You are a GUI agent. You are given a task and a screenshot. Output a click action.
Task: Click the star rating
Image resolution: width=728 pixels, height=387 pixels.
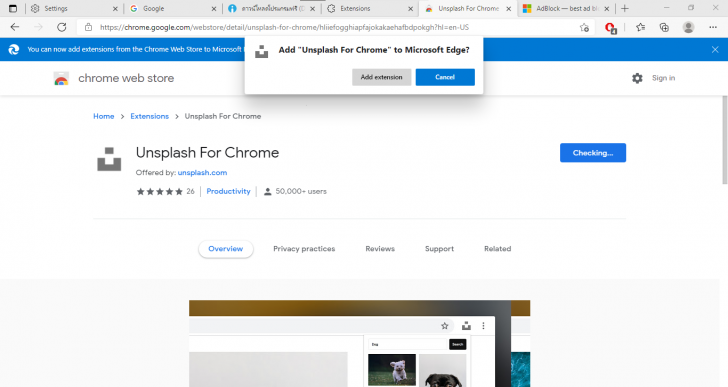[x=159, y=191]
